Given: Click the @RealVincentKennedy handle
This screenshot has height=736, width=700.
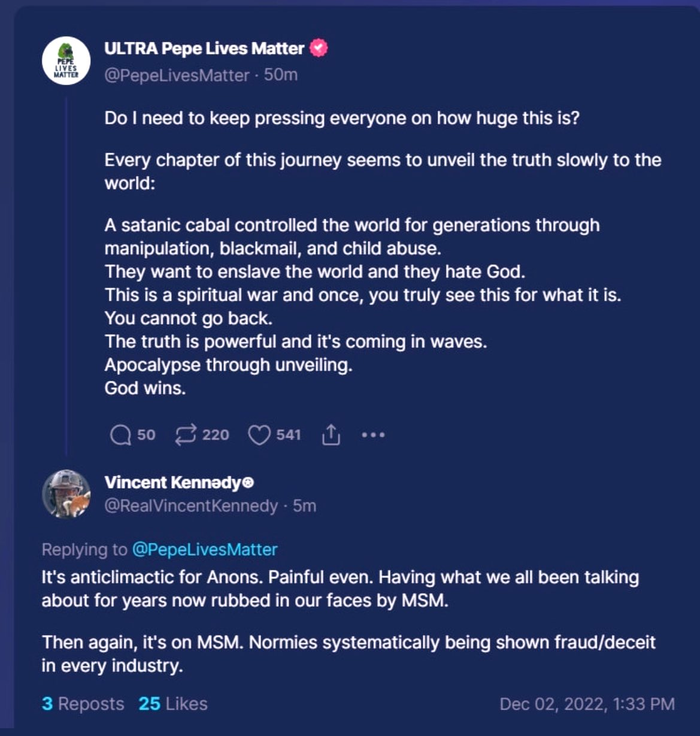Looking at the screenshot, I should click(x=191, y=506).
